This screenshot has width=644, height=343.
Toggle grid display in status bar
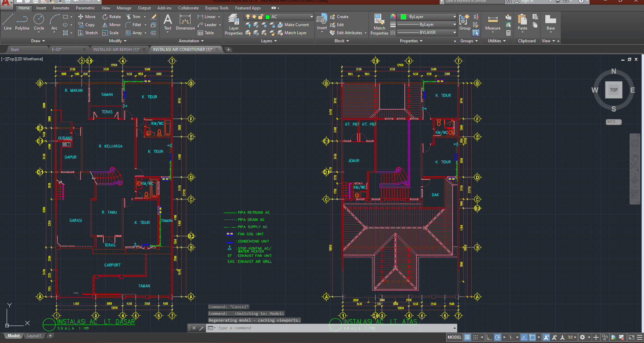point(467,337)
